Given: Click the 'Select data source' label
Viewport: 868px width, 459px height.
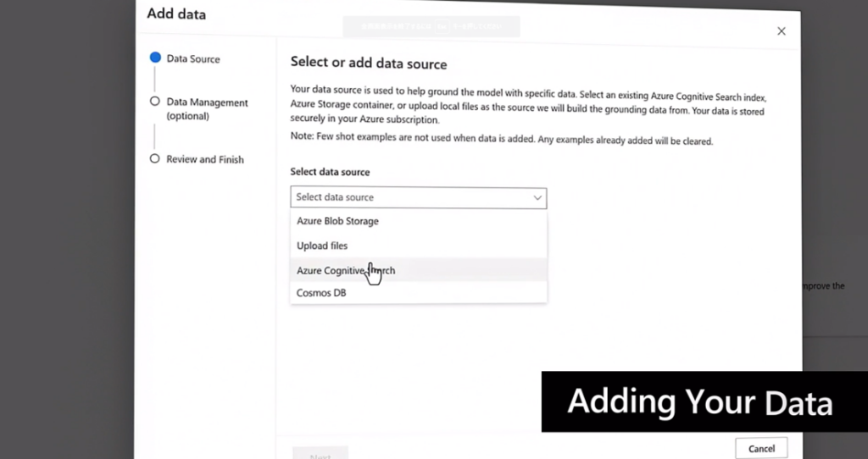Looking at the screenshot, I should coord(330,172).
